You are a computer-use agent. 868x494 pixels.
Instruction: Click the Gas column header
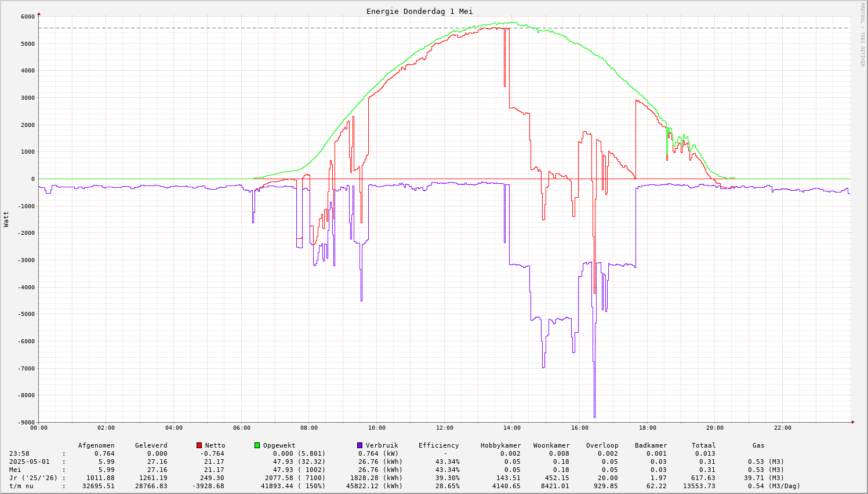(758, 445)
